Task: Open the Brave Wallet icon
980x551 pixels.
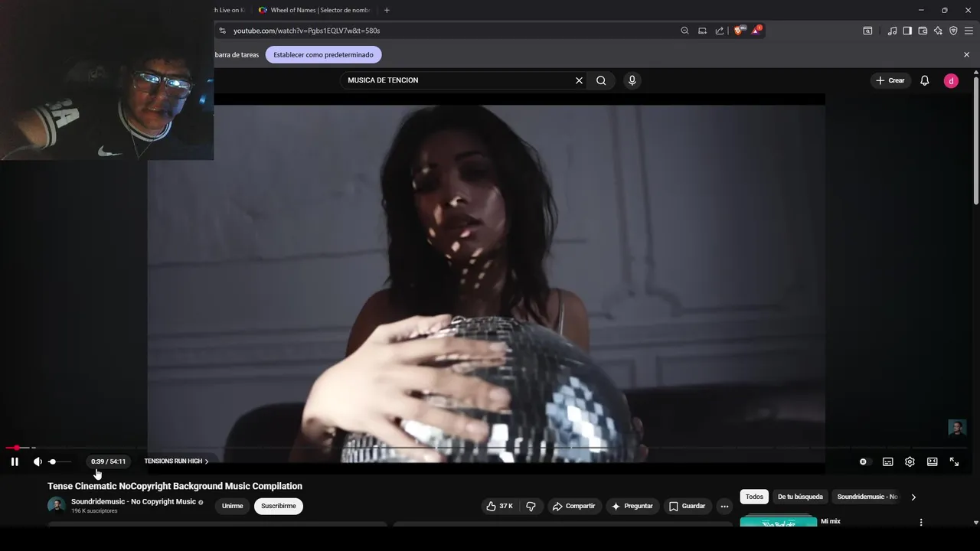Action: point(923,31)
